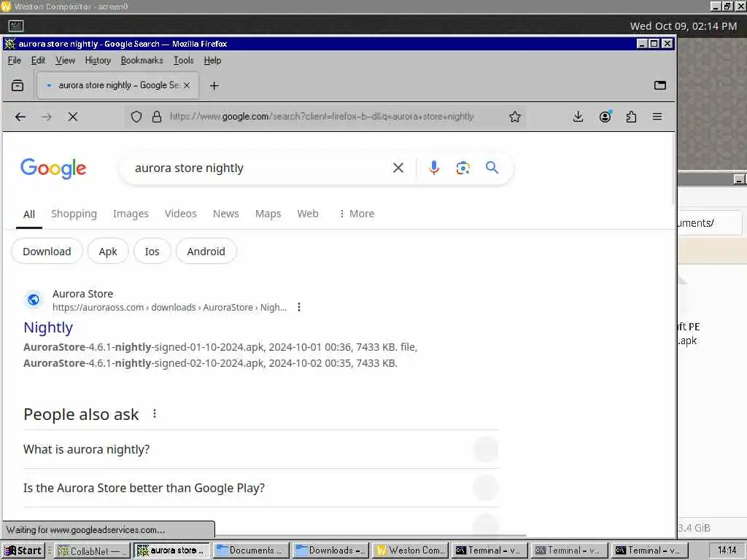Switch to Maps results tab

pos(268,214)
